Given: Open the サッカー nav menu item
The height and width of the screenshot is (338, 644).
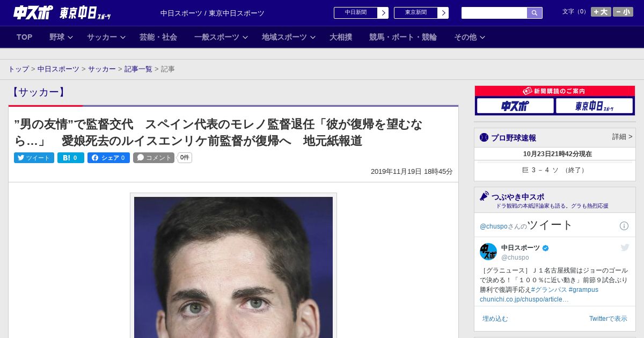Looking at the screenshot, I should pyautogui.click(x=102, y=37).
